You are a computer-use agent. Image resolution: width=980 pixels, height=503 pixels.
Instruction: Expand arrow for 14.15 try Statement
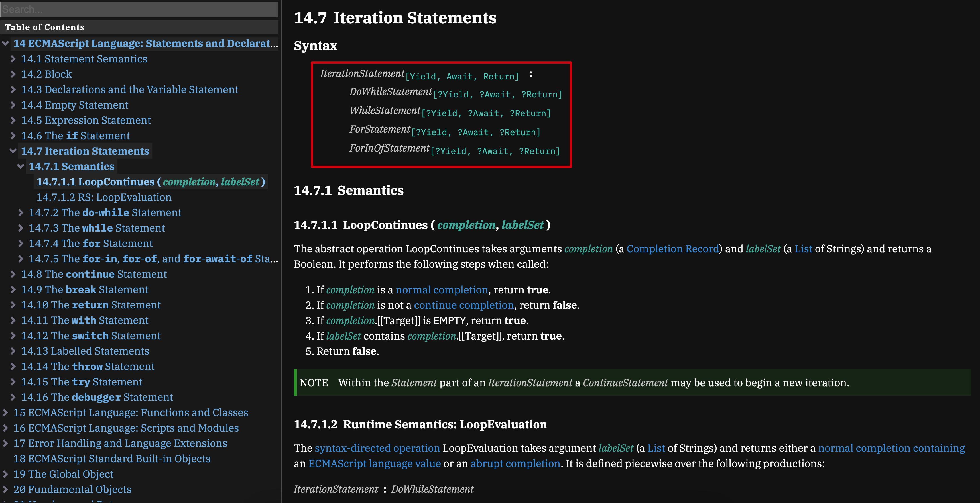[x=13, y=382]
